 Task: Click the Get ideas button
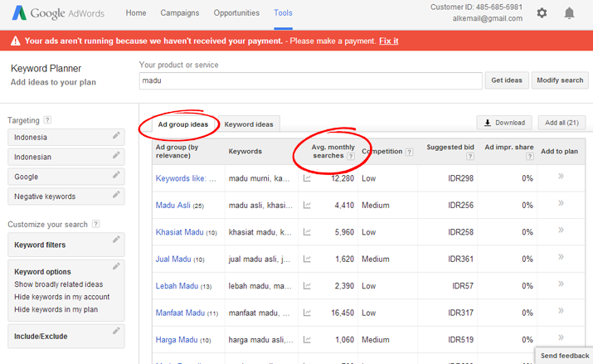tap(507, 80)
